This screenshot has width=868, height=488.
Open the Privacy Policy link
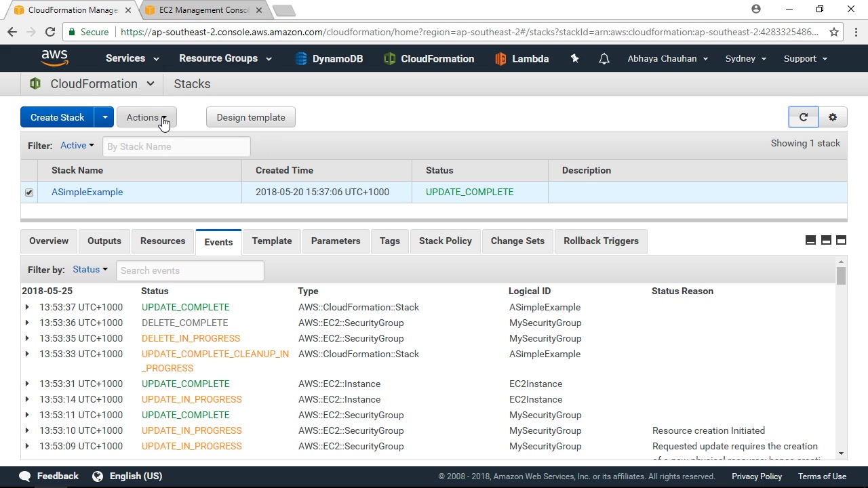[757, 476]
